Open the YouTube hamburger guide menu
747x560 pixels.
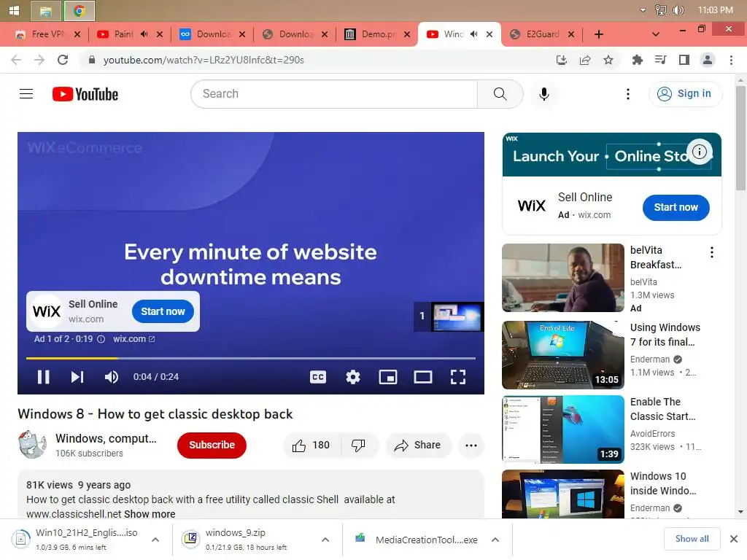(26, 94)
